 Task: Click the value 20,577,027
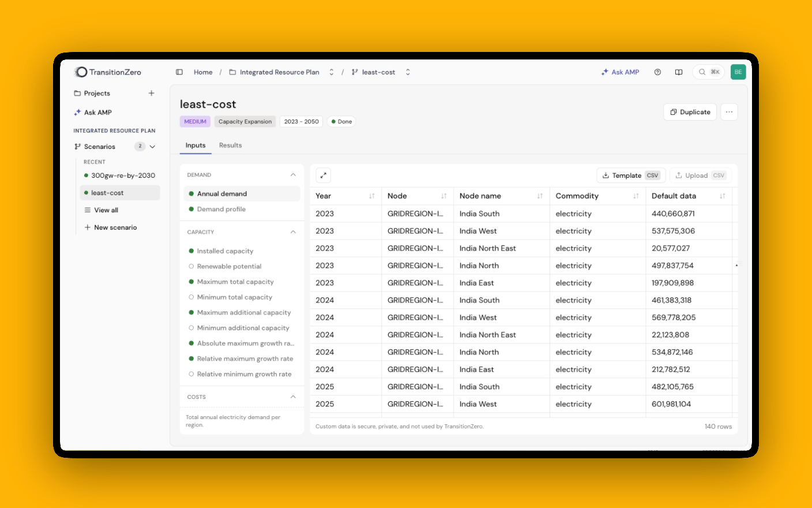pyautogui.click(x=671, y=248)
